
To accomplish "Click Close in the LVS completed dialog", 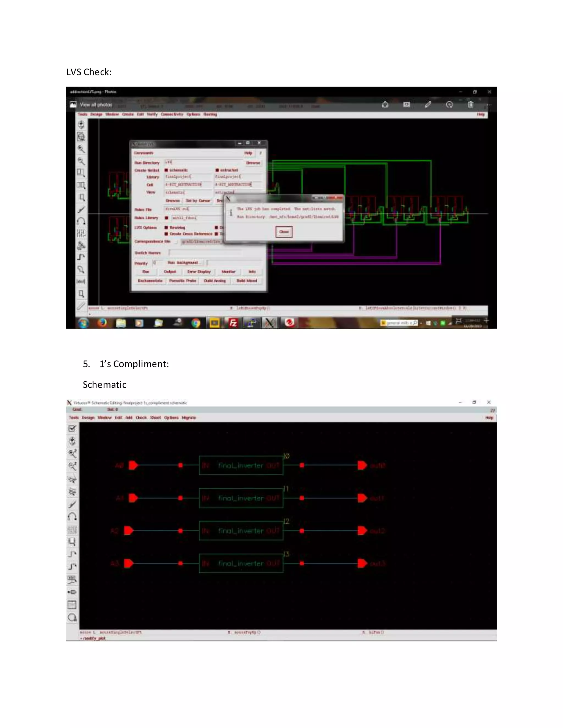I will coord(284,232).
